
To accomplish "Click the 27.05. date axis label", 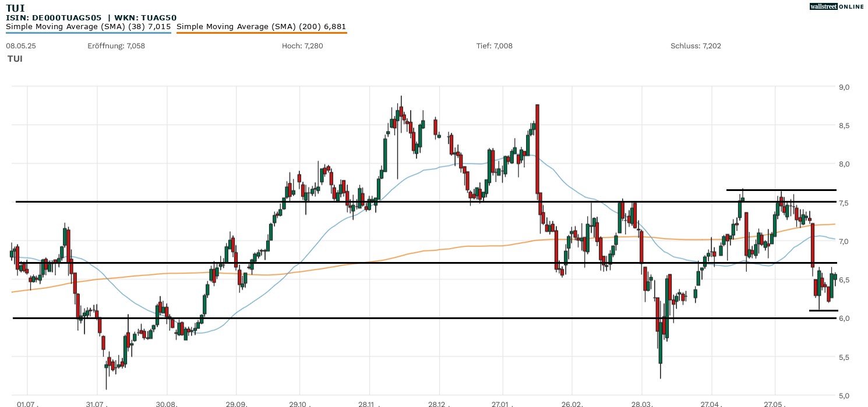I will [x=774, y=403].
